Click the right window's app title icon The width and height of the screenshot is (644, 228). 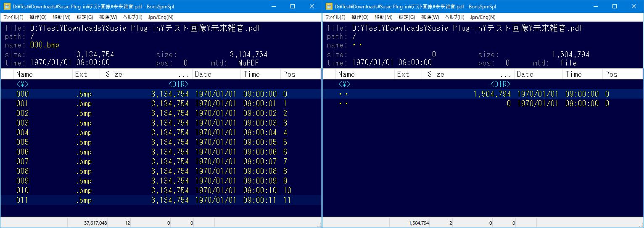pyautogui.click(x=329, y=7)
